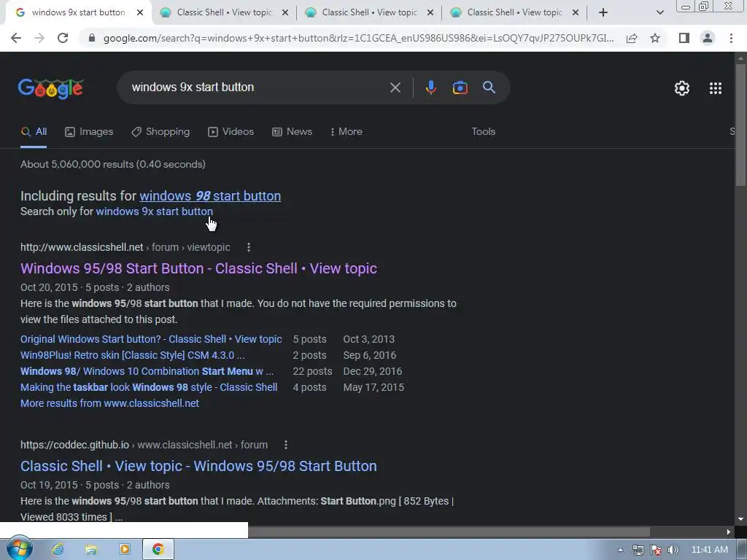Open Windows 98/Windows 10 Combination Start Menu link
The image size is (747, 560).
147,371
